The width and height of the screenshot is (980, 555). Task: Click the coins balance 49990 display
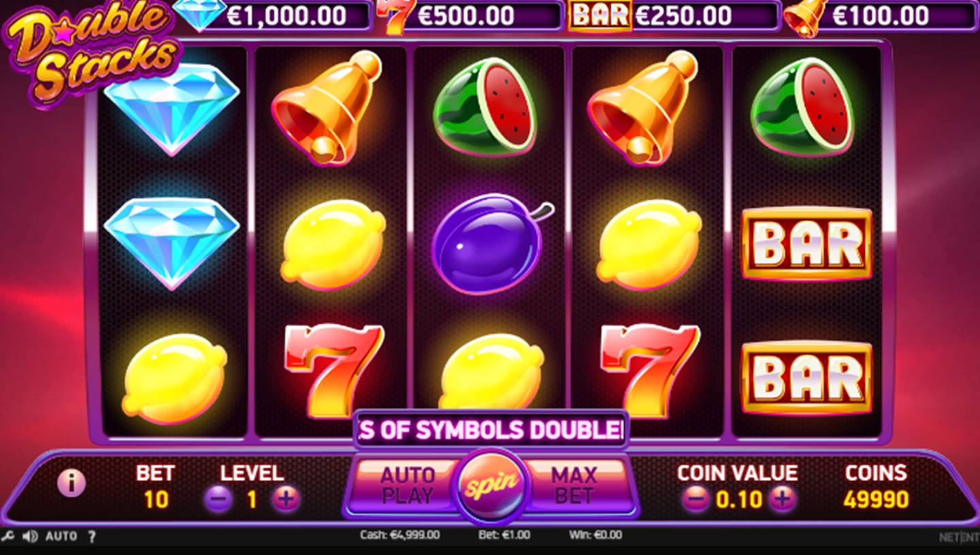876,500
